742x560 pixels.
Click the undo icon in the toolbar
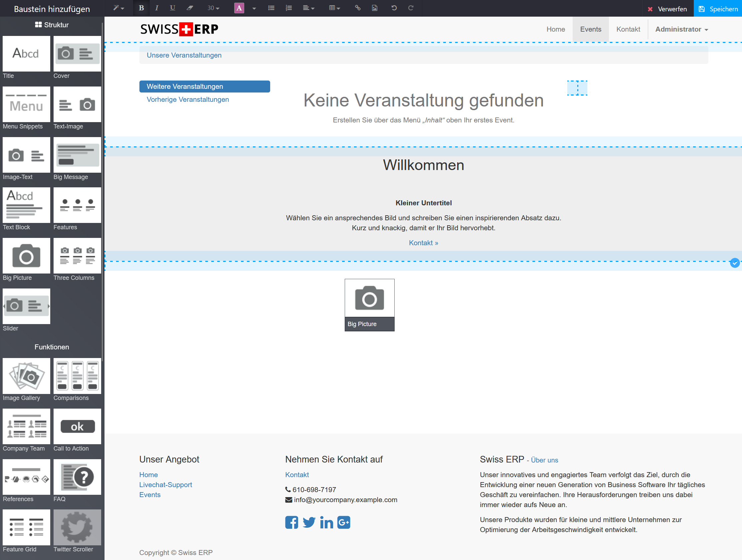[394, 8]
